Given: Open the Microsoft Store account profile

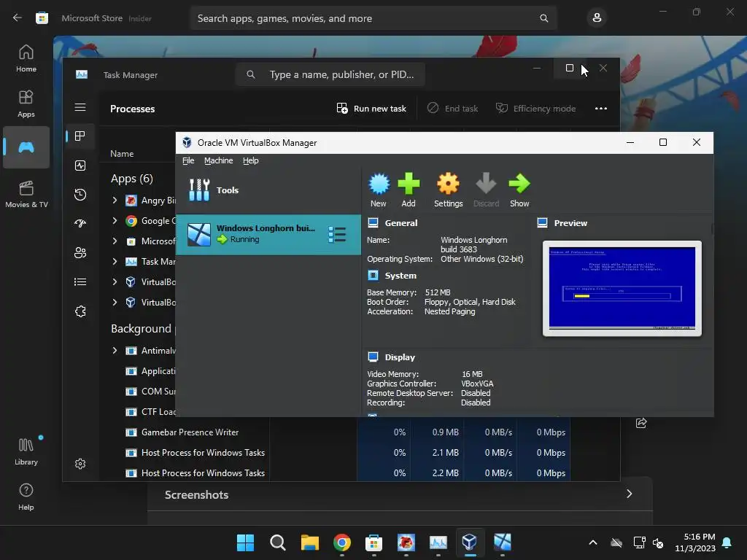Looking at the screenshot, I should click(597, 18).
